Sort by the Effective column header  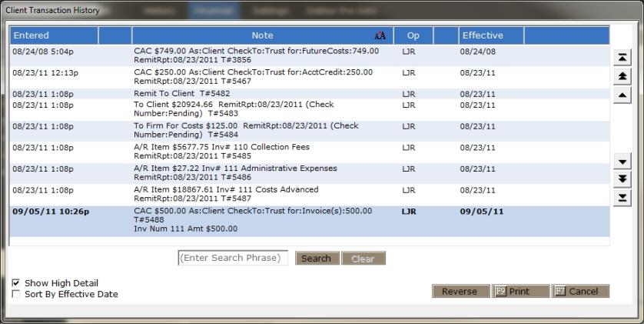pos(491,35)
